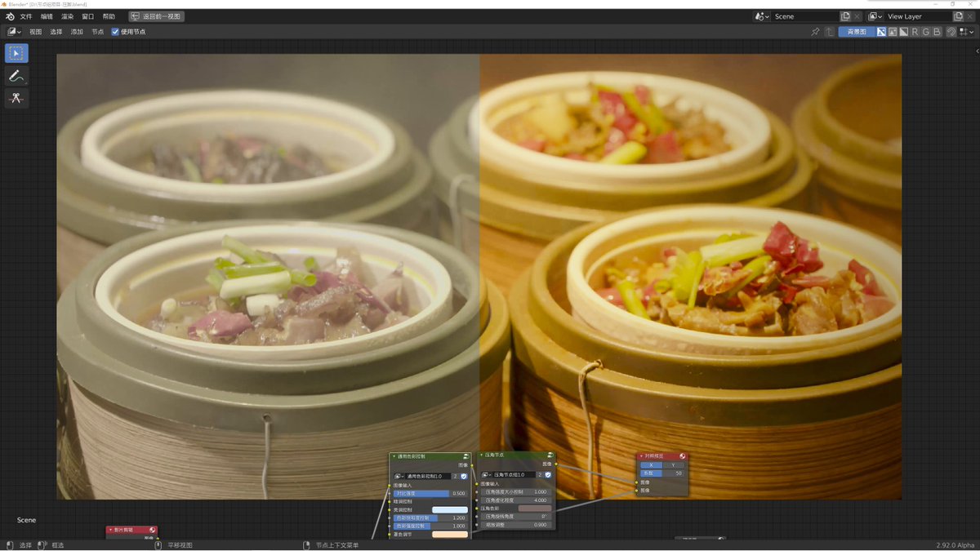The width and height of the screenshot is (980, 551).
Task: Select X axis on 对照预览 node
Action: click(651, 465)
